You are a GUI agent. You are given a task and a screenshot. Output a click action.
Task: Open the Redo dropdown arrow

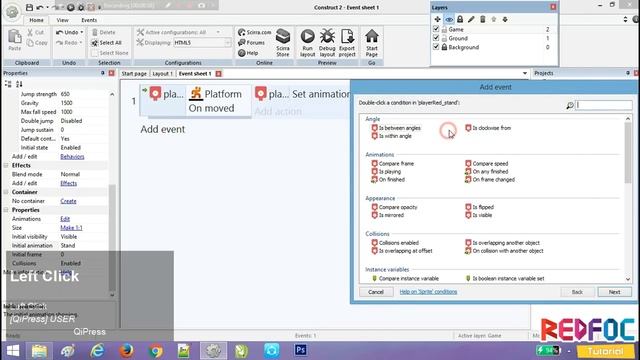(81, 43)
